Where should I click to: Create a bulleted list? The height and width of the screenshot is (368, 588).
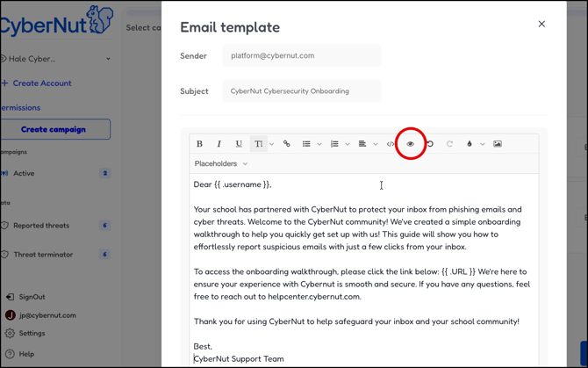click(x=306, y=144)
